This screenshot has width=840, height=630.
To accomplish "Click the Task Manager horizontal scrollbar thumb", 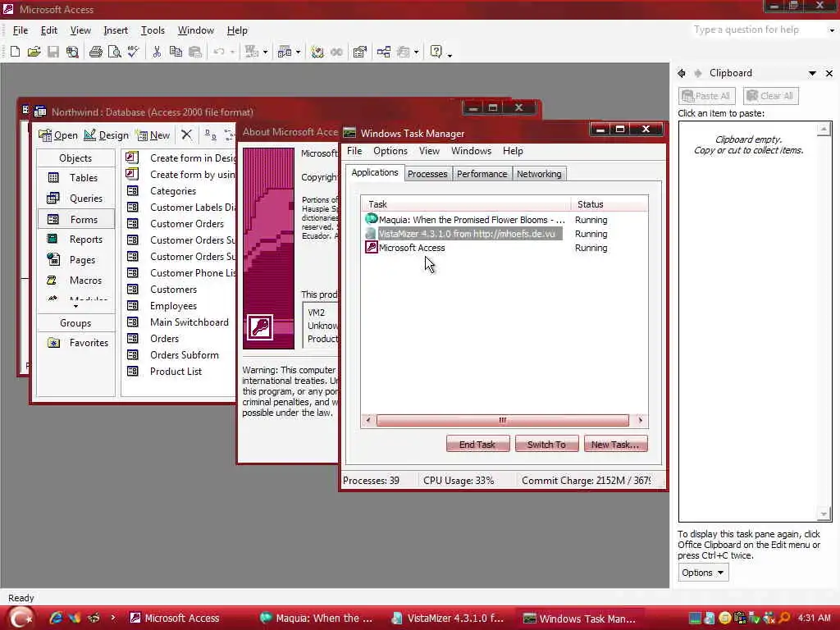I will pos(503,421).
